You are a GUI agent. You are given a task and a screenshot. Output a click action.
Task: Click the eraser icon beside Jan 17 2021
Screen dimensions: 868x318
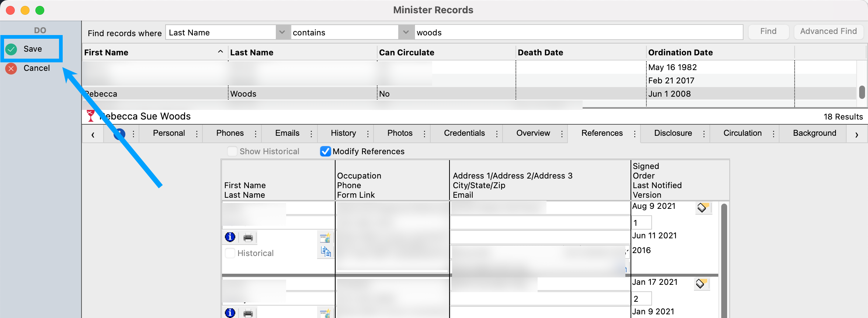pyautogui.click(x=701, y=284)
